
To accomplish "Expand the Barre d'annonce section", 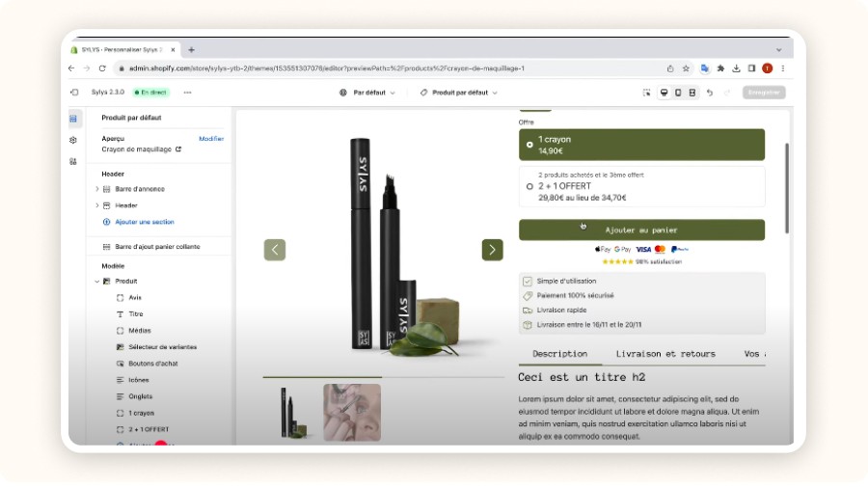I will 96,189.
